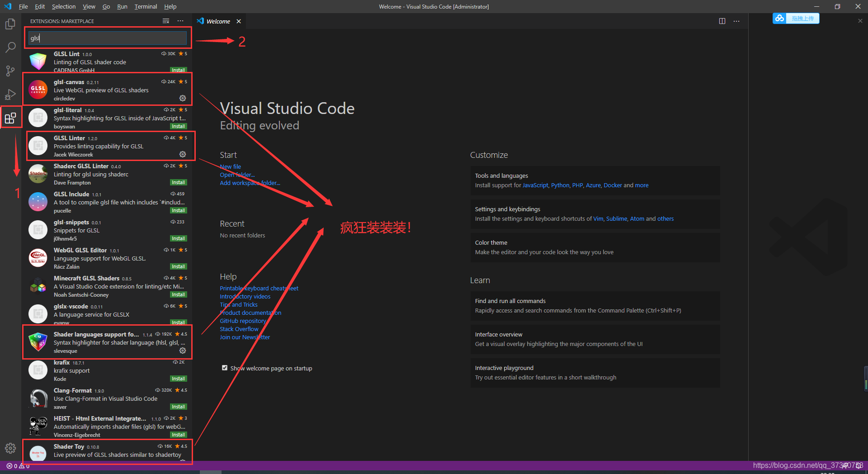The image size is (868, 474).
Task: Open the Run and Debug view
Action: 10,94
